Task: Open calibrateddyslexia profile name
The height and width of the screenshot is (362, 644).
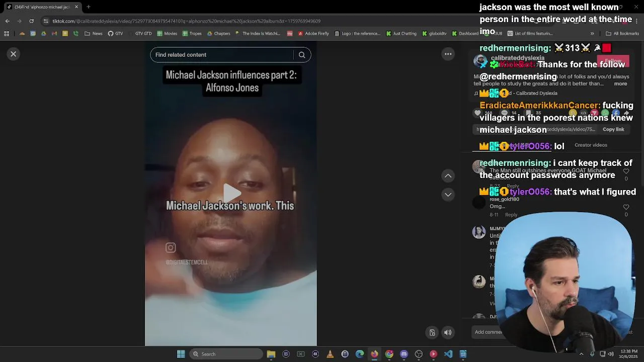Action: [x=518, y=58]
